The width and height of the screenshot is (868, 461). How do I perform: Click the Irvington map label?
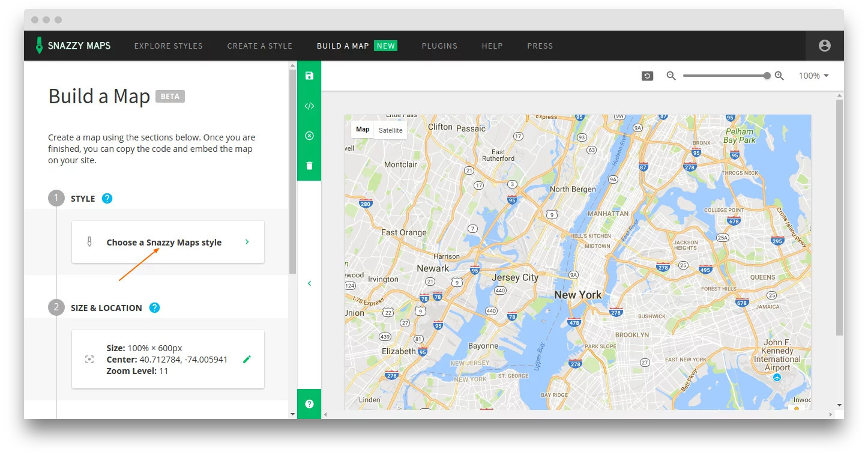(383, 279)
